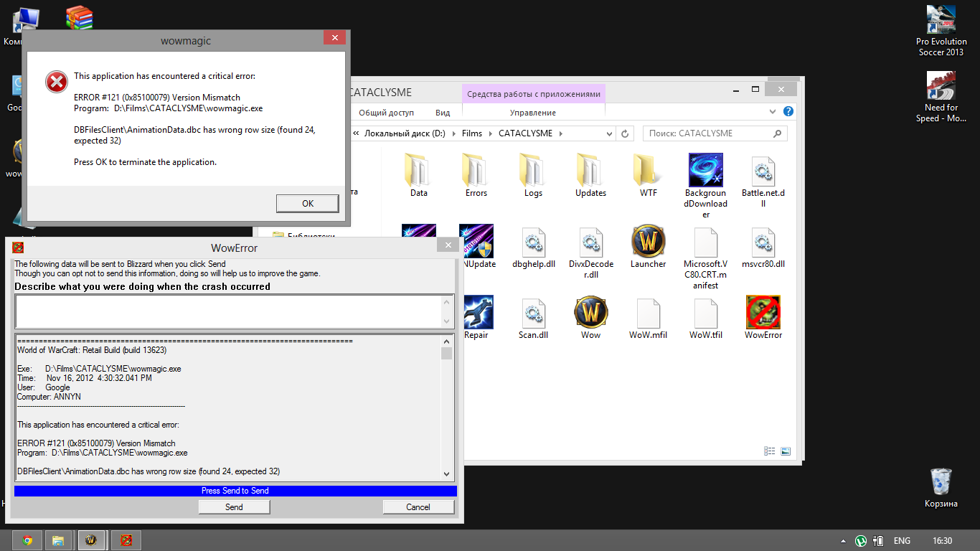
Task: Expand the arrow after Films in breadcrumb
Action: (491, 133)
